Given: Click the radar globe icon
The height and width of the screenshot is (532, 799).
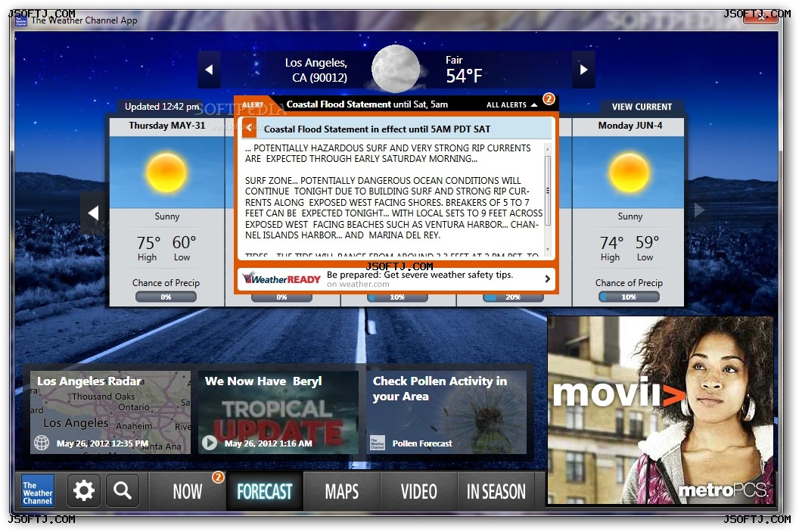Looking at the screenshot, I should click(42, 443).
